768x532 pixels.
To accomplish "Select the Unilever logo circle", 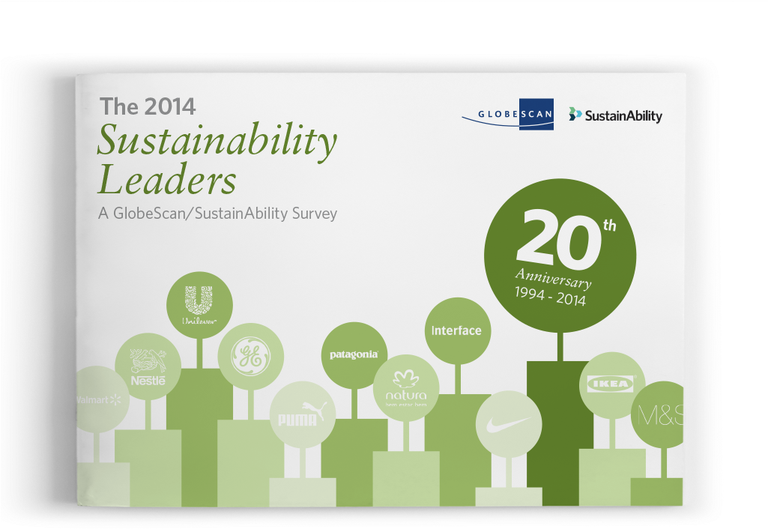I will [199, 305].
